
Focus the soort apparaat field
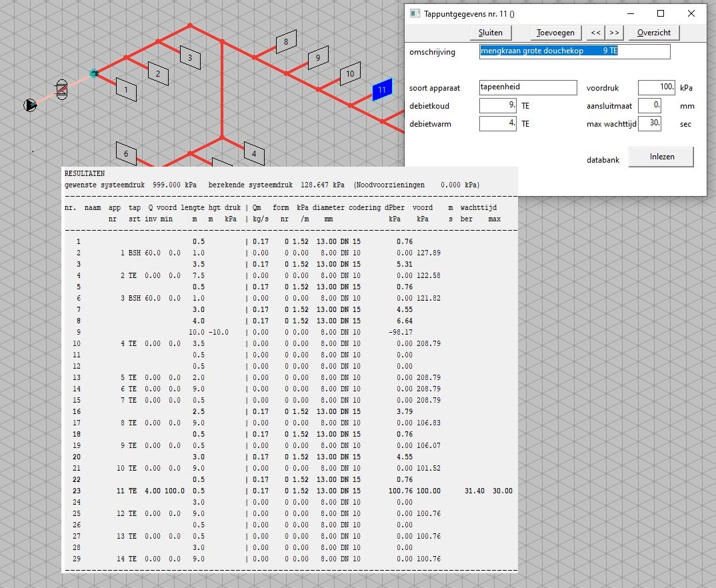tap(527, 87)
